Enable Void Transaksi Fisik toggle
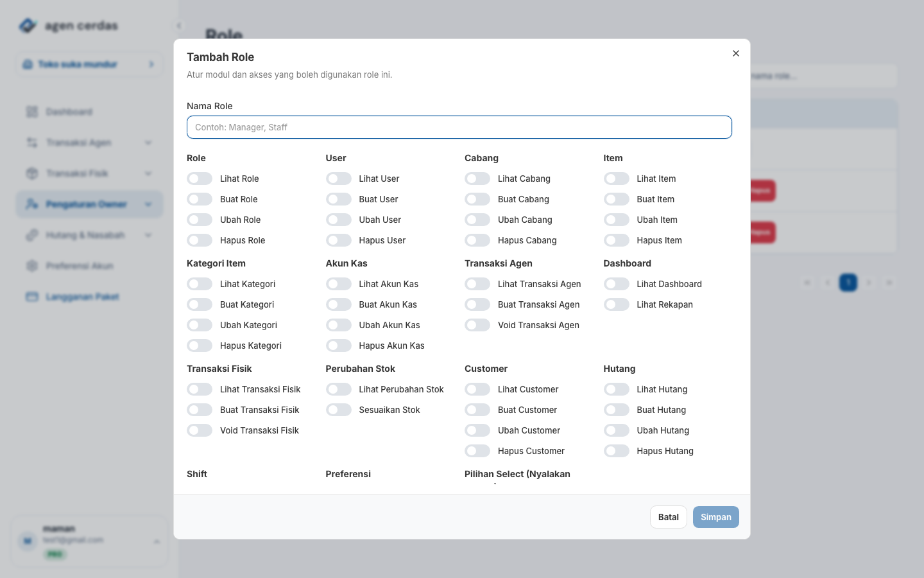This screenshot has width=924, height=578. point(200,430)
